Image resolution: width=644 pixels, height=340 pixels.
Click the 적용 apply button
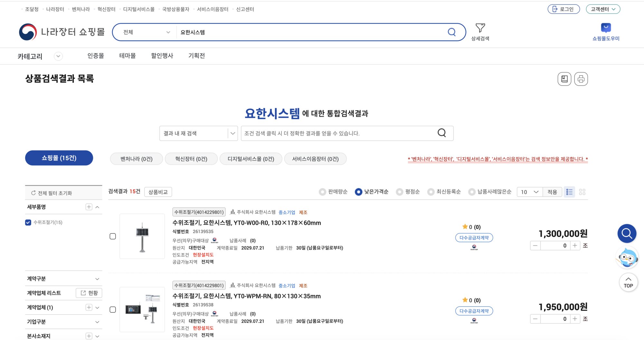(x=552, y=192)
